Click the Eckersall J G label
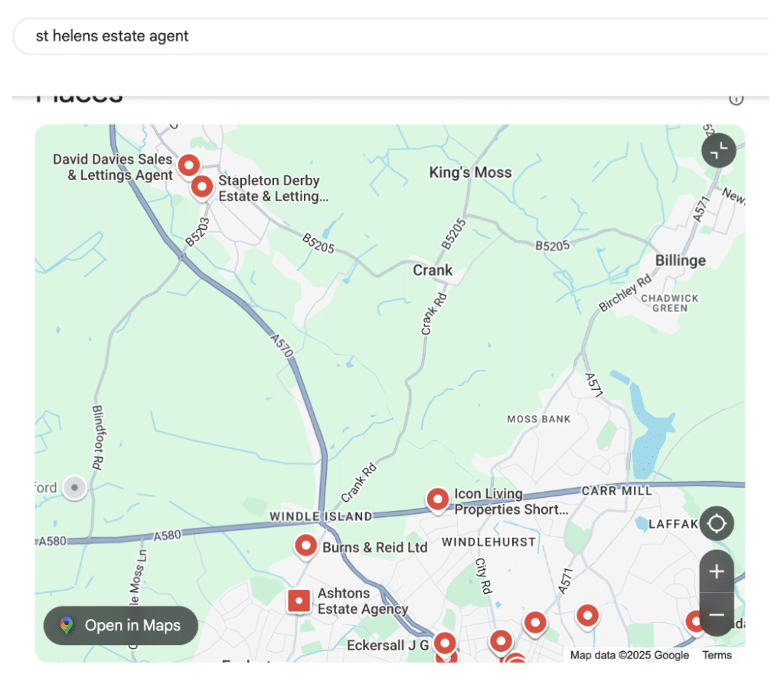This screenshot has height=681, width=784. (387, 646)
